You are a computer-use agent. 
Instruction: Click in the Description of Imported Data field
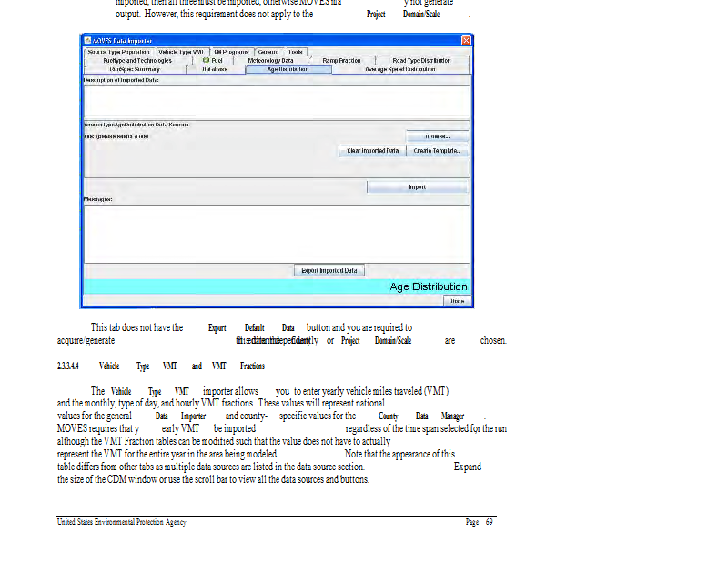tap(276, 101)
